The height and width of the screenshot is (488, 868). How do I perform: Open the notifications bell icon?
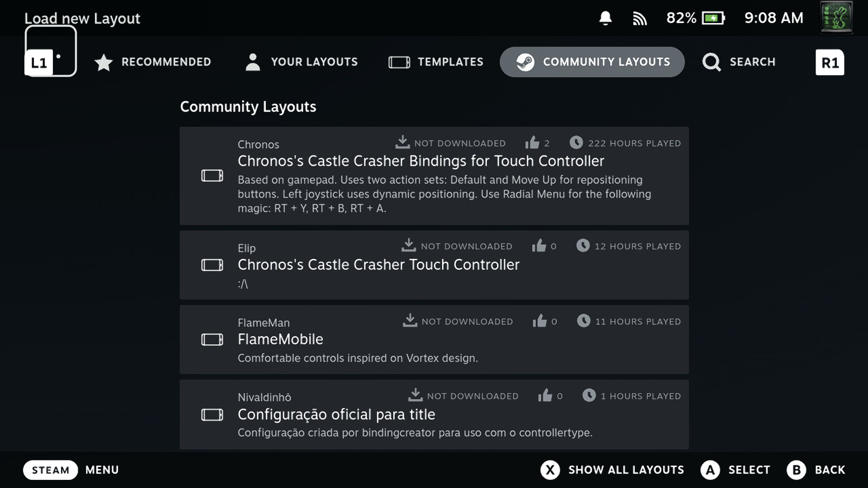(605, 18)
